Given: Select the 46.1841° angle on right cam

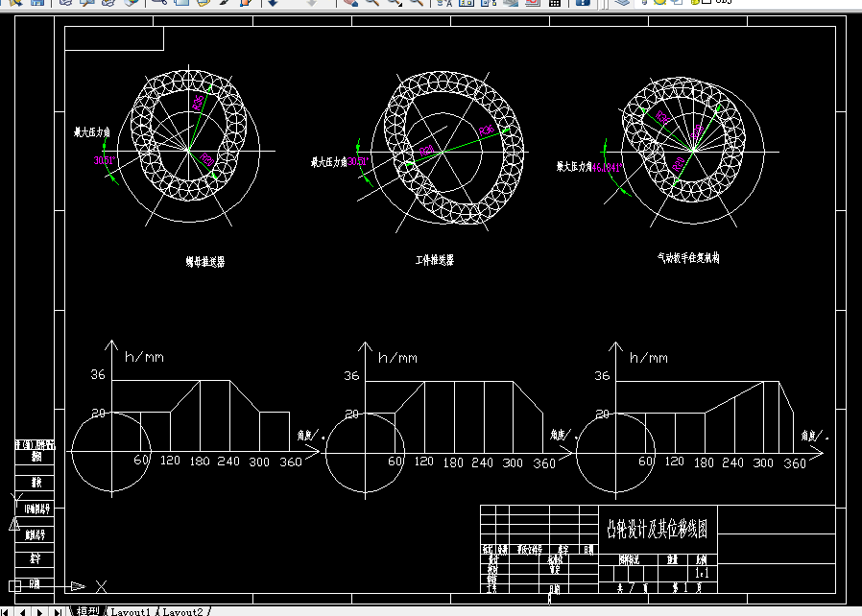Looking at the screenshot, I should [607, 168].
